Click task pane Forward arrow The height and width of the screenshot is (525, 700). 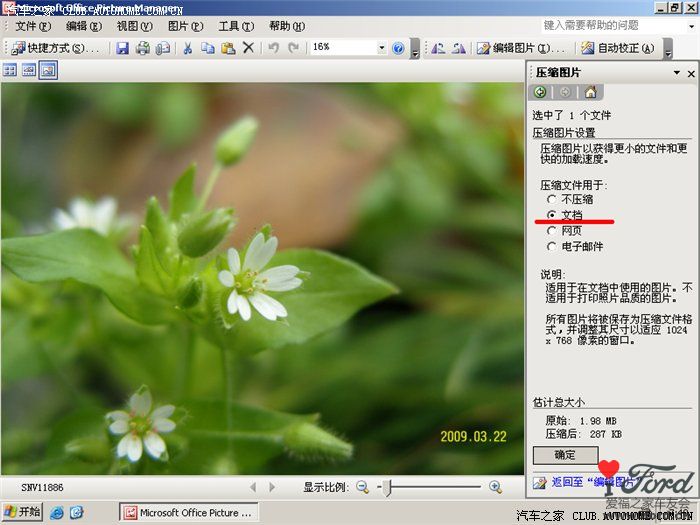click(x=565, y=92)
